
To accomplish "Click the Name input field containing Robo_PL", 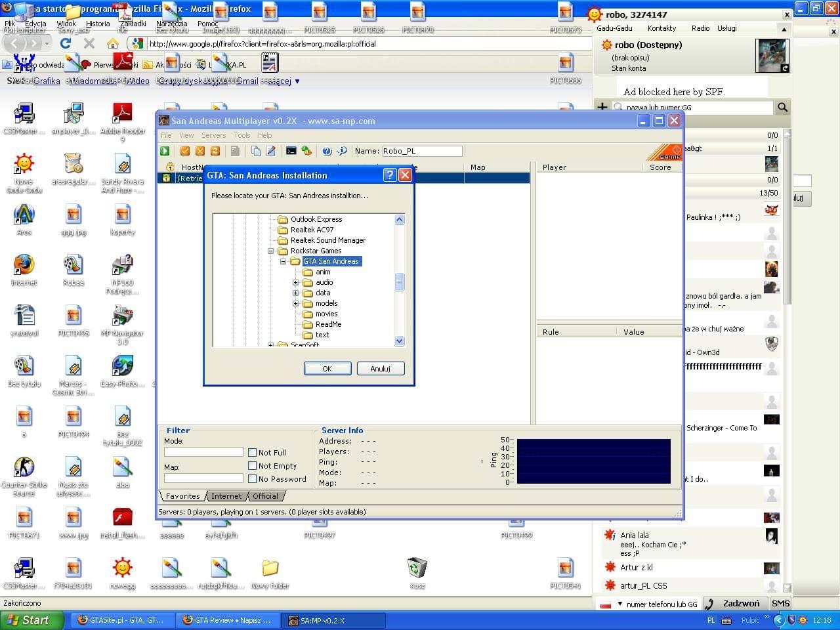I will tap(422, 151).
